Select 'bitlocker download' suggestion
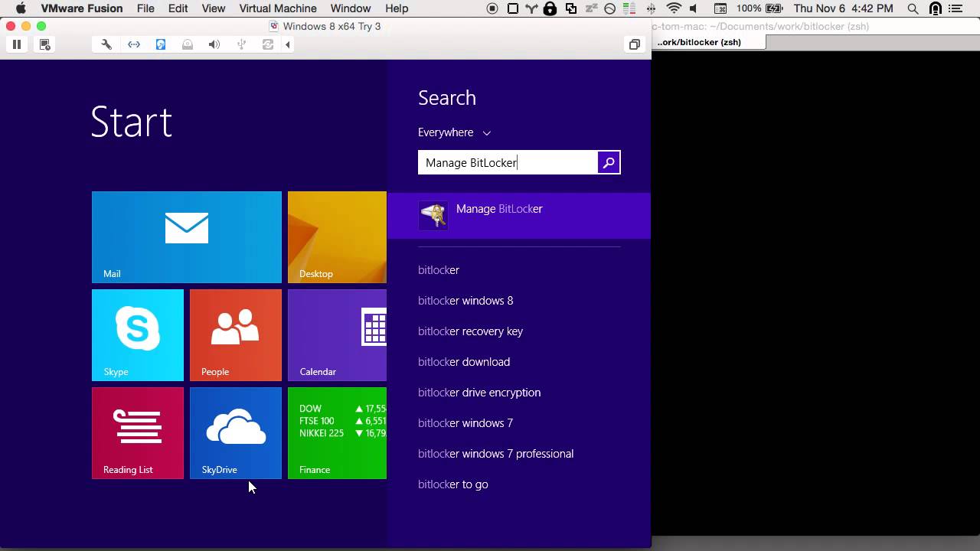This screenshot has width=980, height=551. [464, 362]
